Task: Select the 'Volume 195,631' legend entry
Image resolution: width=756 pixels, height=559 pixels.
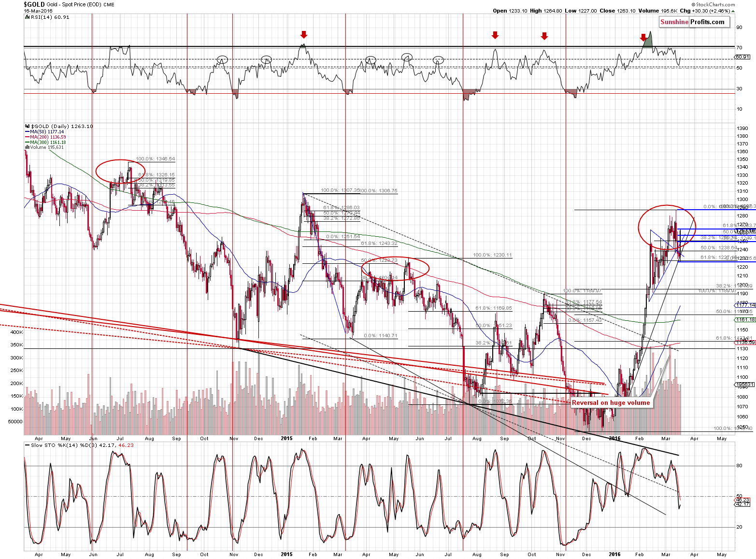Action: [x=44, y=147]
